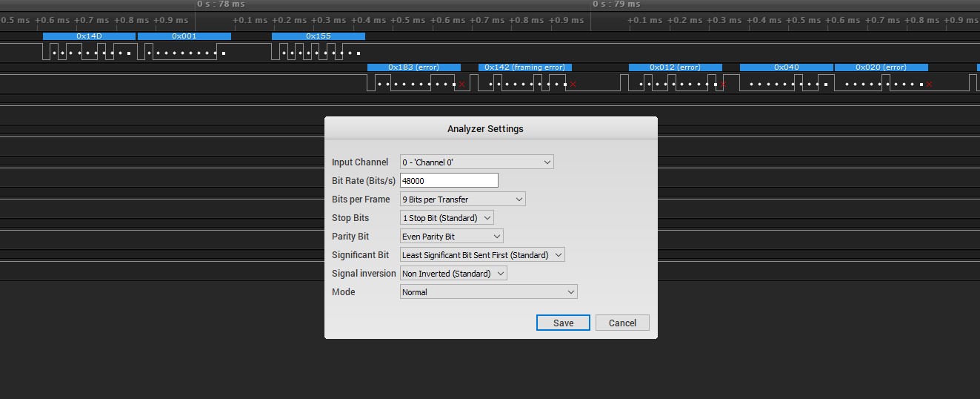This screenshot has width=980, height=399.
Task: Expand the Signal inversion dropdown
Action: 453,274
